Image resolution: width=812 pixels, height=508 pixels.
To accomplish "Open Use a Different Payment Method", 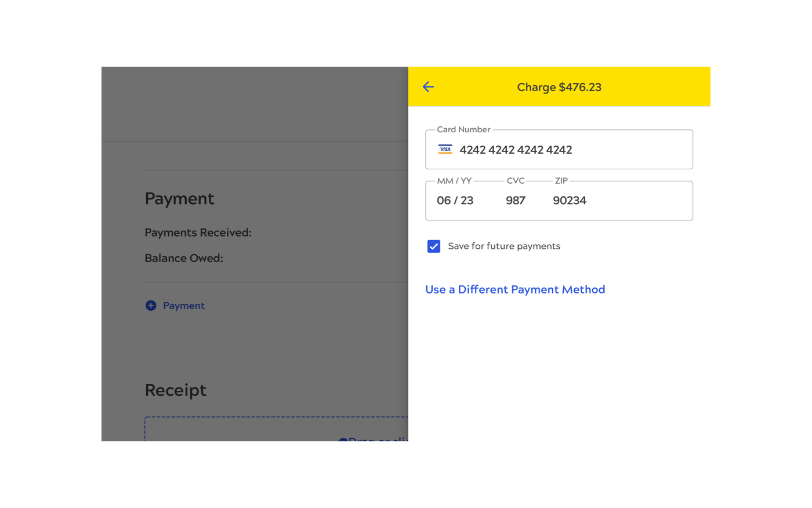I will (515, 289).
